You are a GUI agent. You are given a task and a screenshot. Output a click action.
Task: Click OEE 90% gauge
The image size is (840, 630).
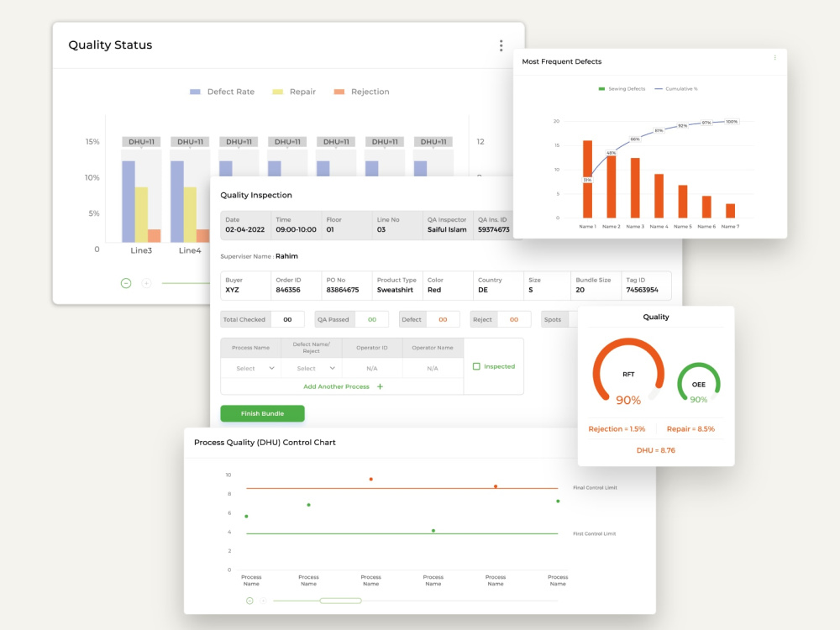pos(699,385)
